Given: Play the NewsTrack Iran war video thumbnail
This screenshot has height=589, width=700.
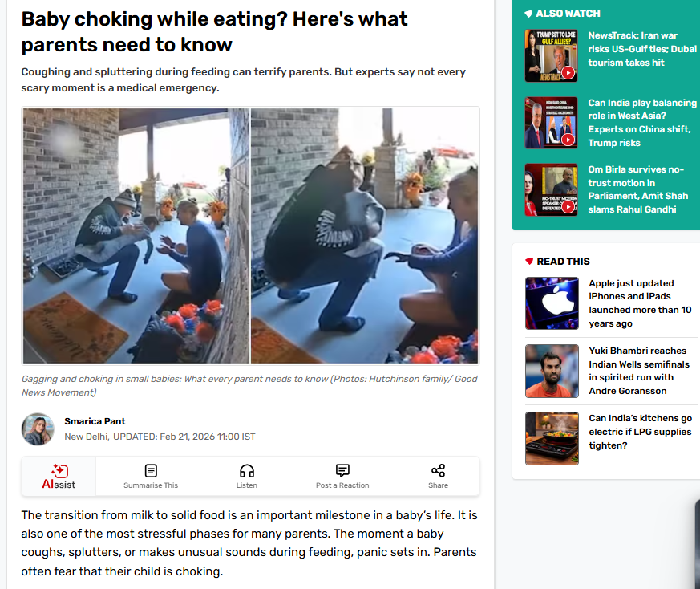Looking at the screenshot, I should [552, 56].
